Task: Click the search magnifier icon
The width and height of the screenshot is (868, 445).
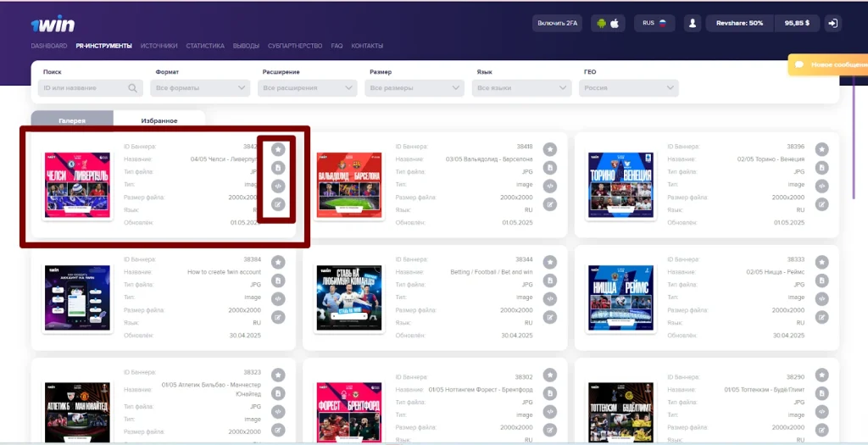Action: [132, 88]
